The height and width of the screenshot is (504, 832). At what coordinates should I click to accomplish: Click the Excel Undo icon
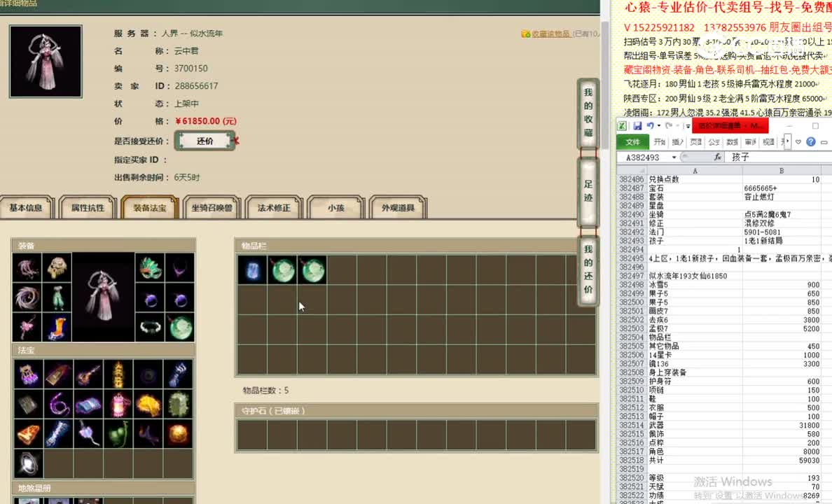650,126
